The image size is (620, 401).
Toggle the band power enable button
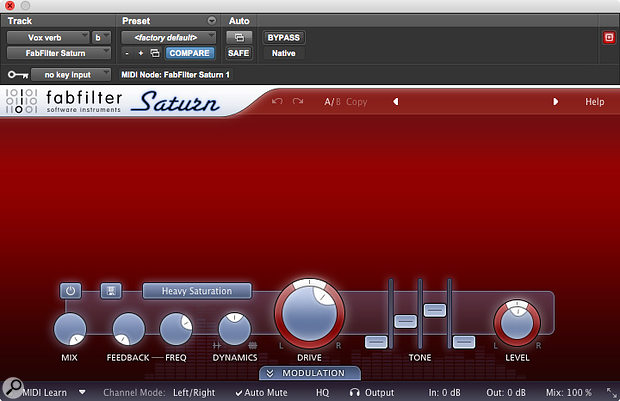click(70, 291)
